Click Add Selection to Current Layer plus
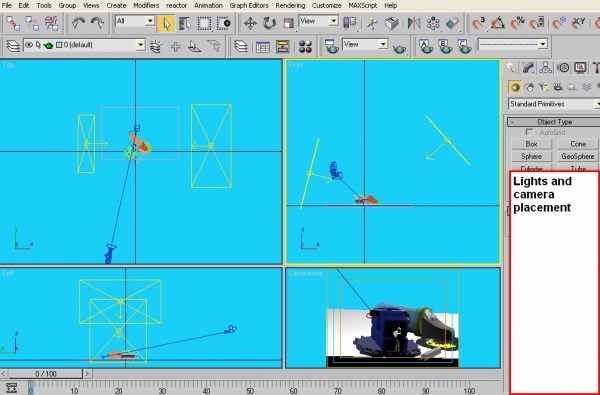This screenshot has height=395, width=600. coord(176,46)
